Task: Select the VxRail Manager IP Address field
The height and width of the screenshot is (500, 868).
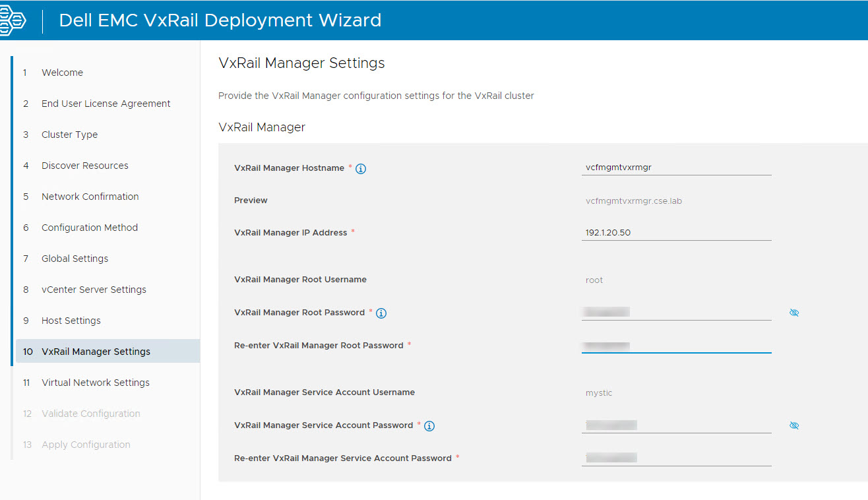Action: point(676,233)
